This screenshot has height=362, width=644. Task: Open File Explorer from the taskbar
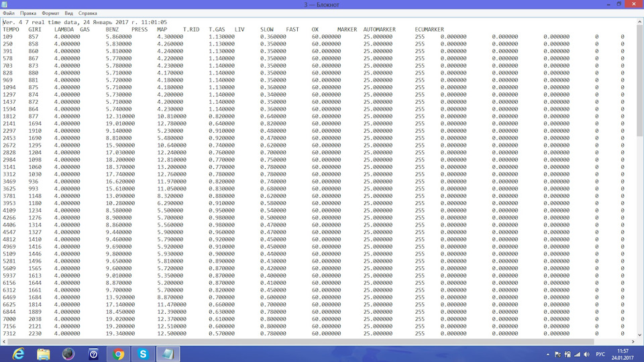pos(43,354)
